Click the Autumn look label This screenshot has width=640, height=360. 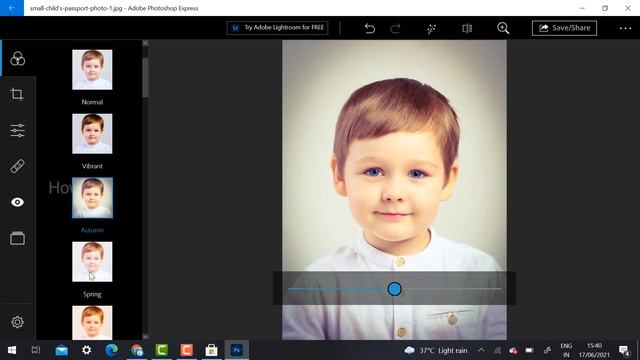point(92,230)
